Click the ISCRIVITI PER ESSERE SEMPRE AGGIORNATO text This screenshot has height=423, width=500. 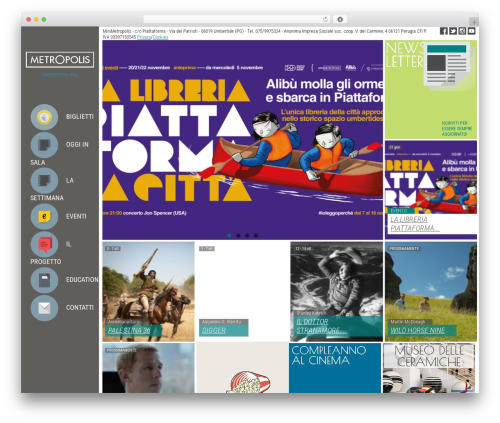(457, 129)
